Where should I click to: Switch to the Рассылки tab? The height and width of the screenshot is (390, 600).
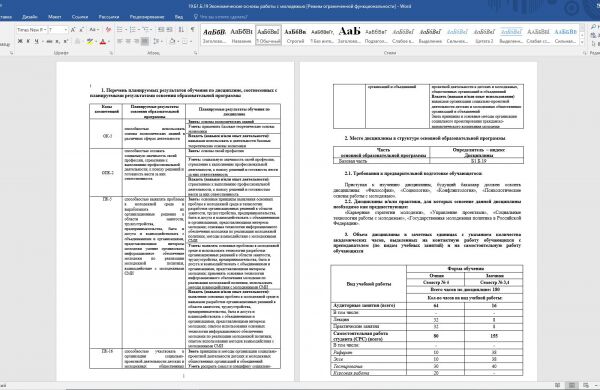(108, 17)
